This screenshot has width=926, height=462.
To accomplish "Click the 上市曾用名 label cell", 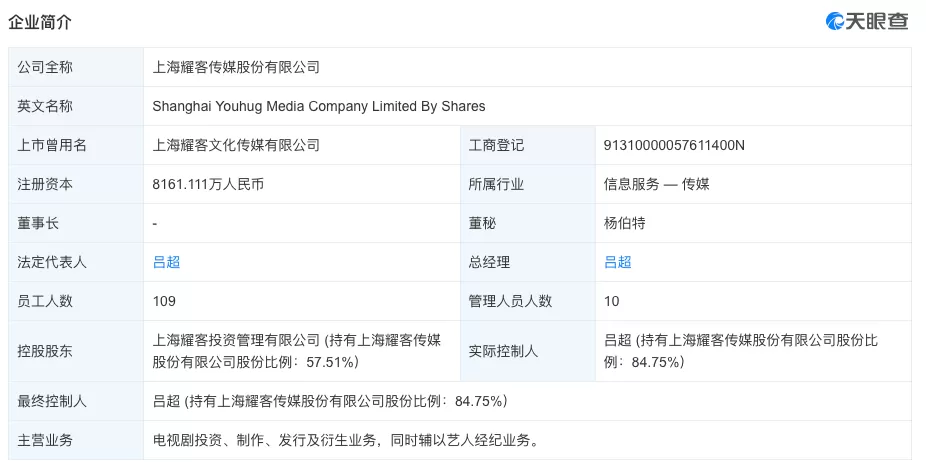I will 76,145.
